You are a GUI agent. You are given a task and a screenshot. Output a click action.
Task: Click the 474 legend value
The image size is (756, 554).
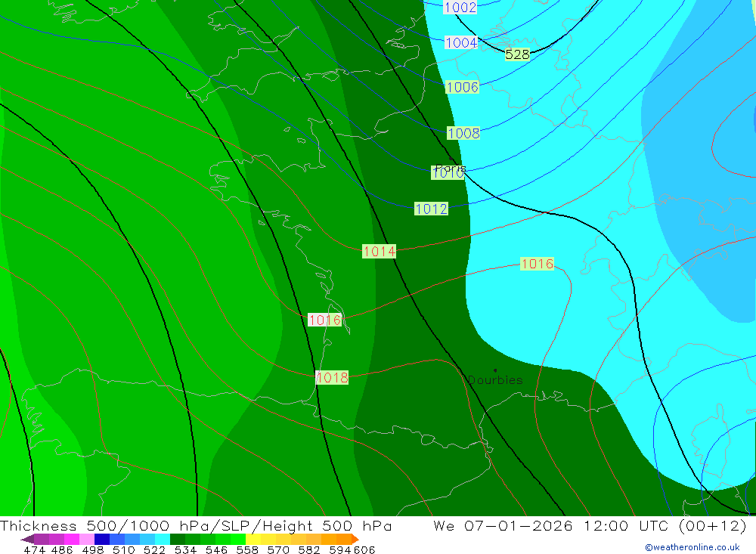35,549
